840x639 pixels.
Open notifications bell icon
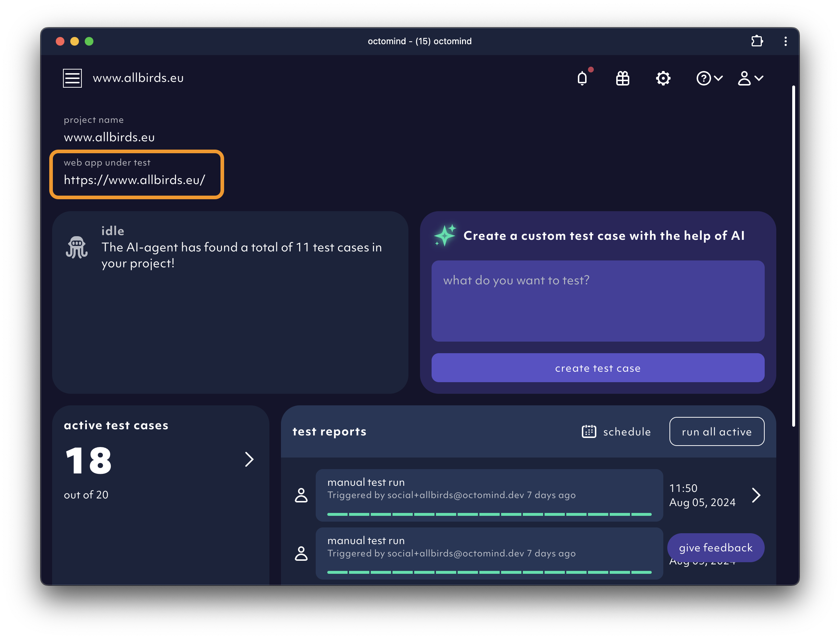(x=582, y=78)
